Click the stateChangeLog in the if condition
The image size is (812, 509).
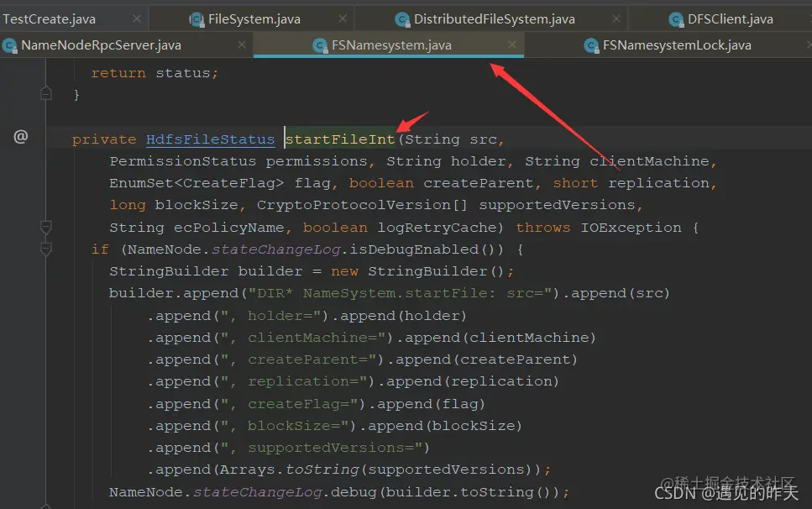(276, 249)
